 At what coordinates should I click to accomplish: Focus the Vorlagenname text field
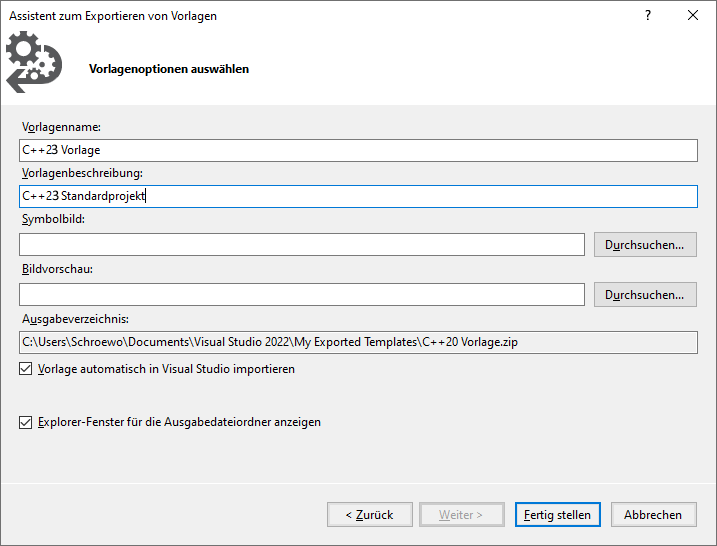pyautogui.click(x=358, y=150)
